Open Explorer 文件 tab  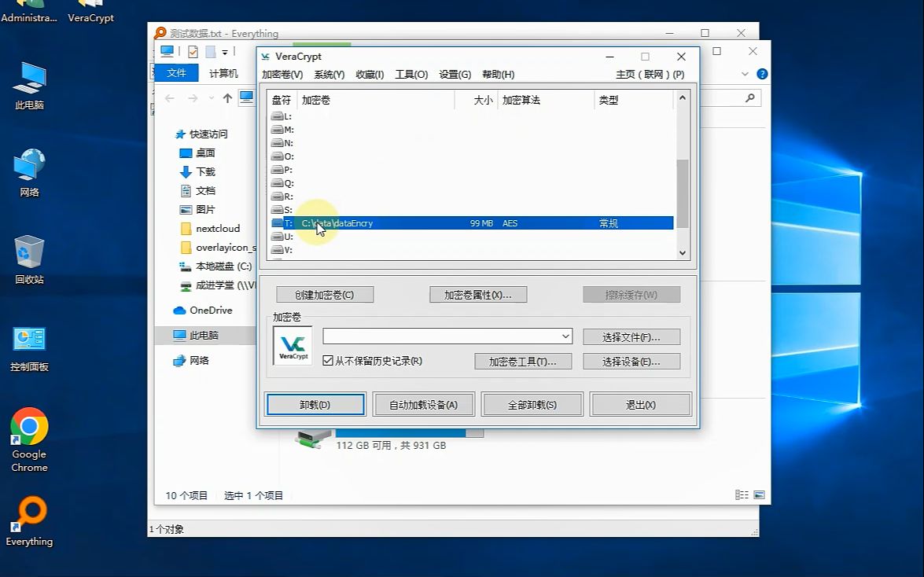pyautogui.click(x=176, y=73)
